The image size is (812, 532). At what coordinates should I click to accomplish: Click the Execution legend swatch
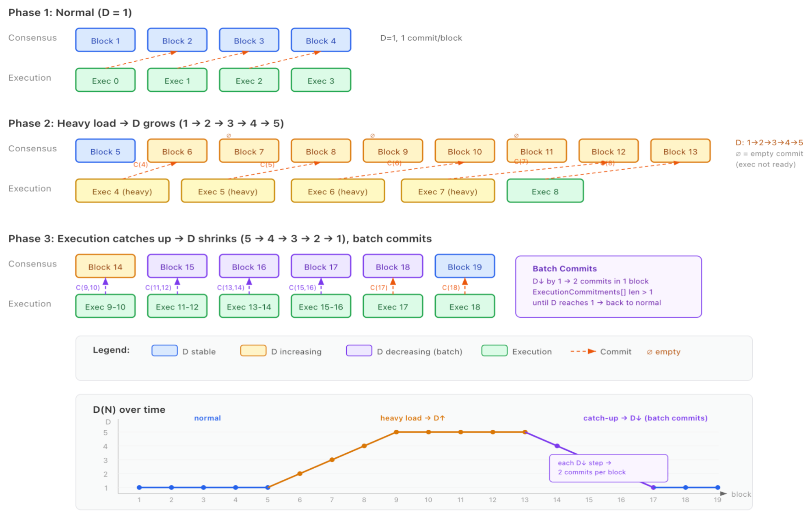pos(494,351)
